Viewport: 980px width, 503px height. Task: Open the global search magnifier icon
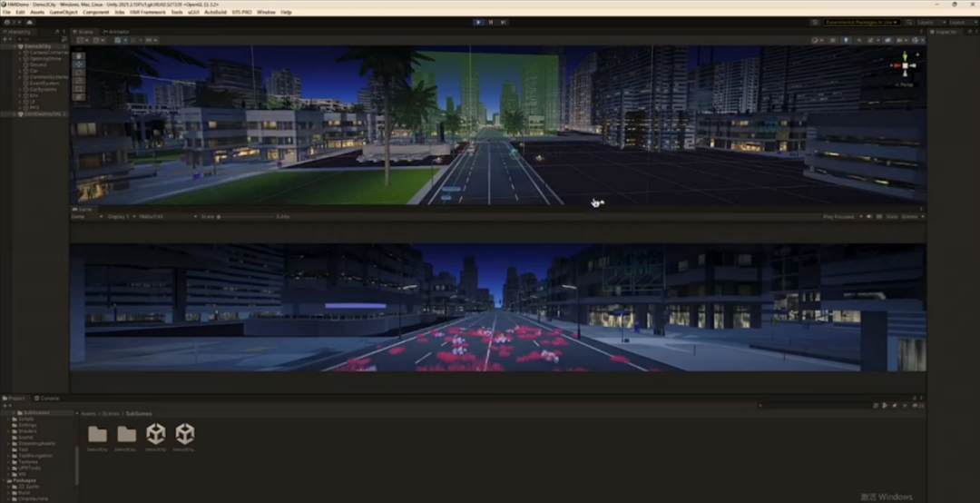(908, 22)
